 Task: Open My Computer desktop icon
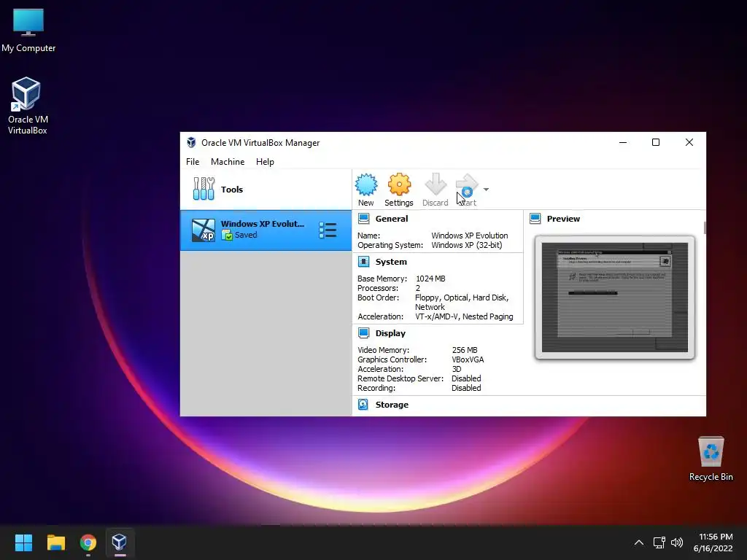pos(28,31)
